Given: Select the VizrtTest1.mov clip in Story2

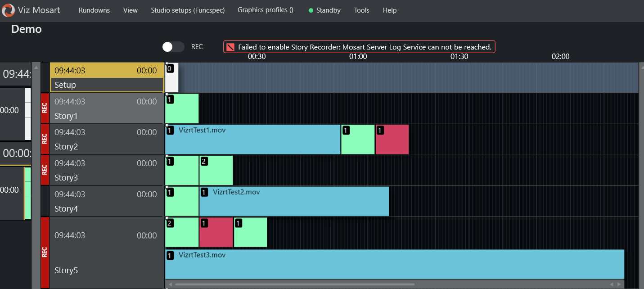Looking at the screenshot, I should (252, 140).
